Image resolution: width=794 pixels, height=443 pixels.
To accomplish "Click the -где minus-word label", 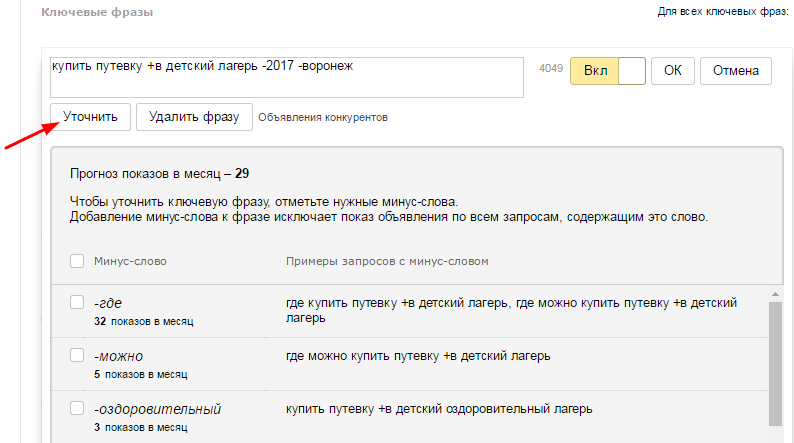I will click(108, 302).
